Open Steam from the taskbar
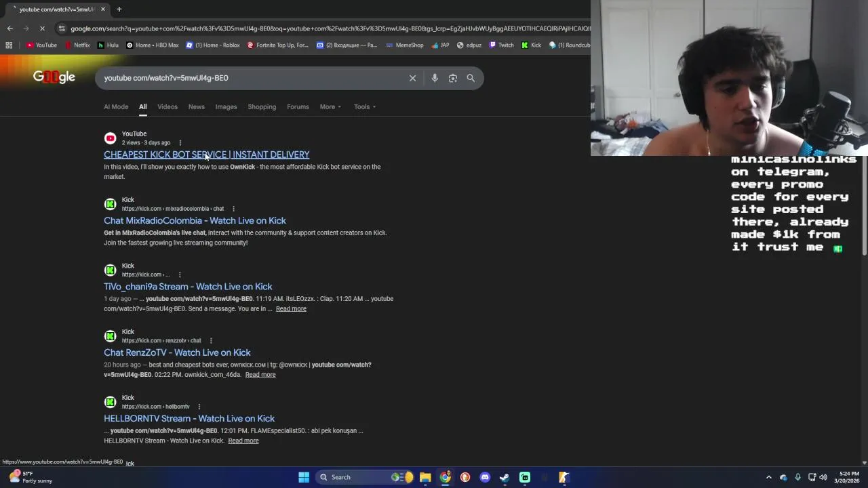This screenshot has width=868, height=488. coord(505,477)
